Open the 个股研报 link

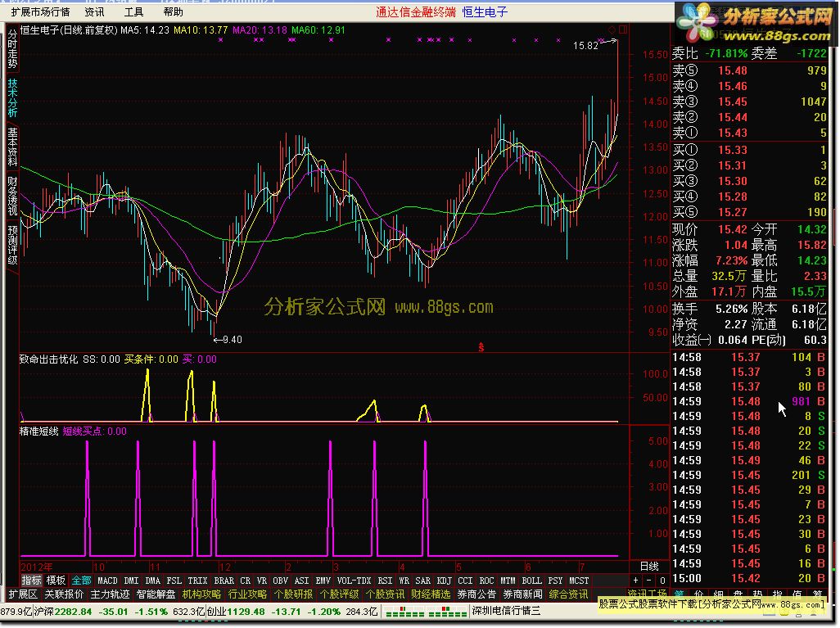[294, 594]
